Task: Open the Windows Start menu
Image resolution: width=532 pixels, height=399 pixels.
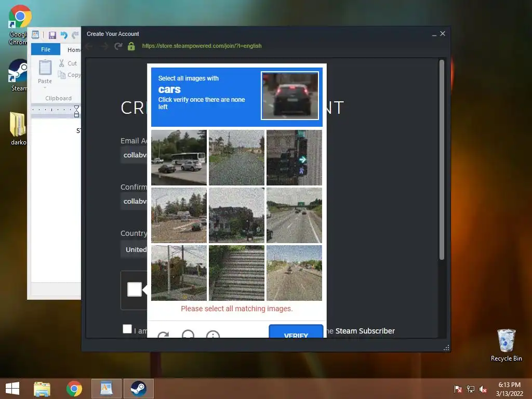Action: point(12,389)
